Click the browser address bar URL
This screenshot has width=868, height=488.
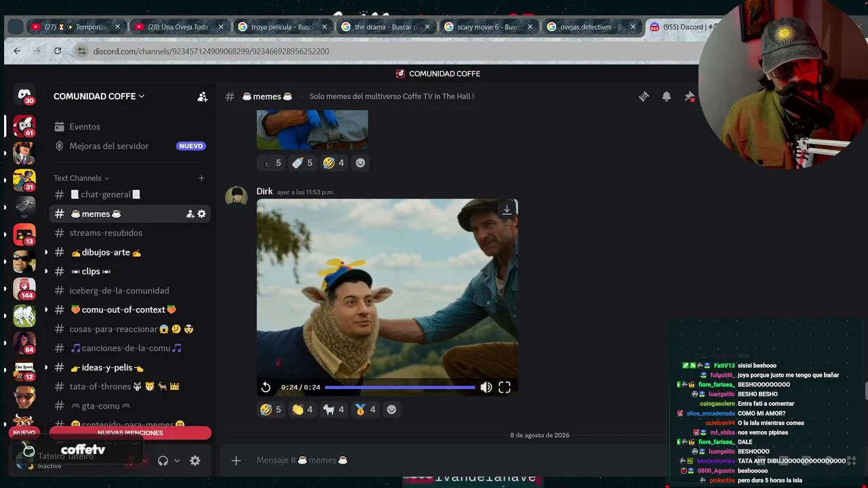click(212, 52)
